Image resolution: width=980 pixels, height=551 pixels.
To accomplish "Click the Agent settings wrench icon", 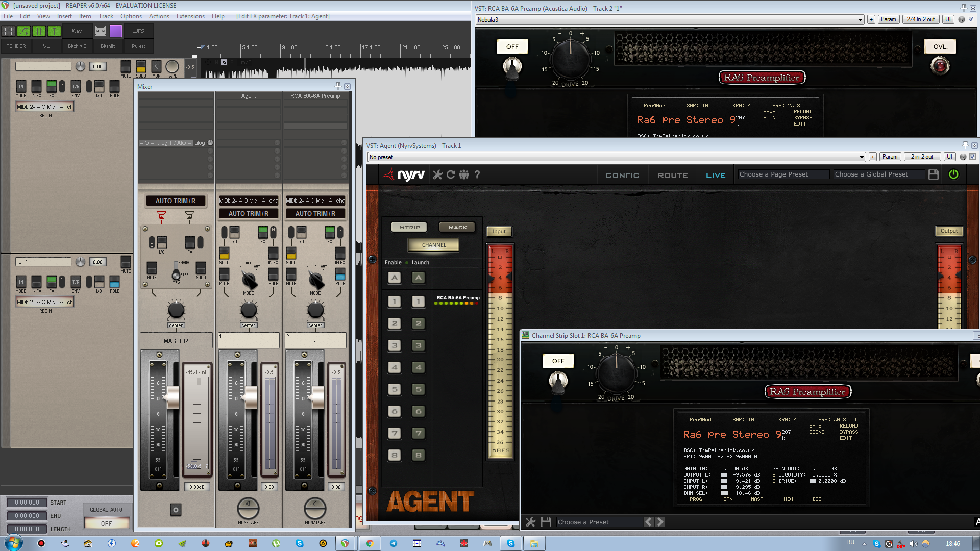I will 437,174.
